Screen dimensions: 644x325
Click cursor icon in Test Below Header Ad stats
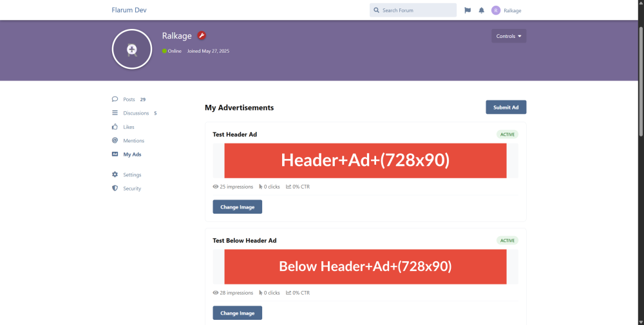[261, 293]
